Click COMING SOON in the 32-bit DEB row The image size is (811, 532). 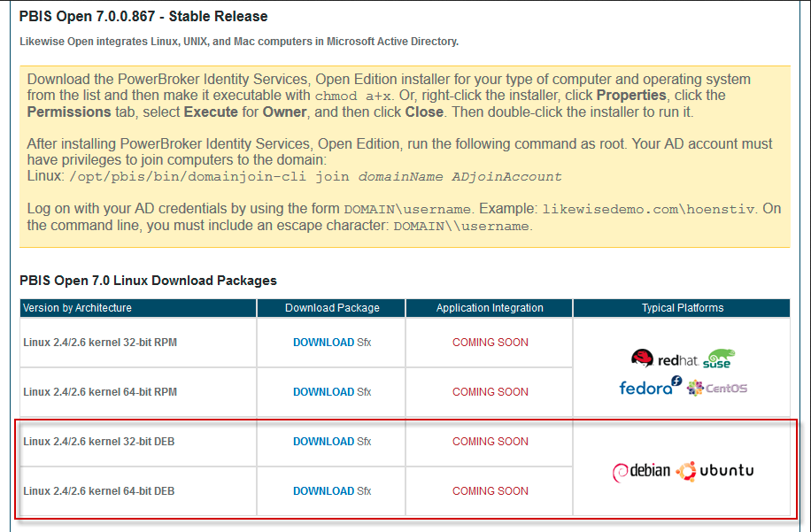pyautogui.click(x=490, y=442)
